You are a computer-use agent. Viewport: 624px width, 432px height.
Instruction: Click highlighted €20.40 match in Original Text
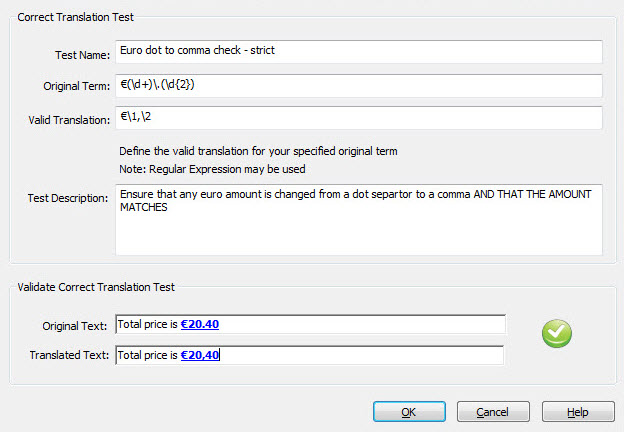(200, 324)
